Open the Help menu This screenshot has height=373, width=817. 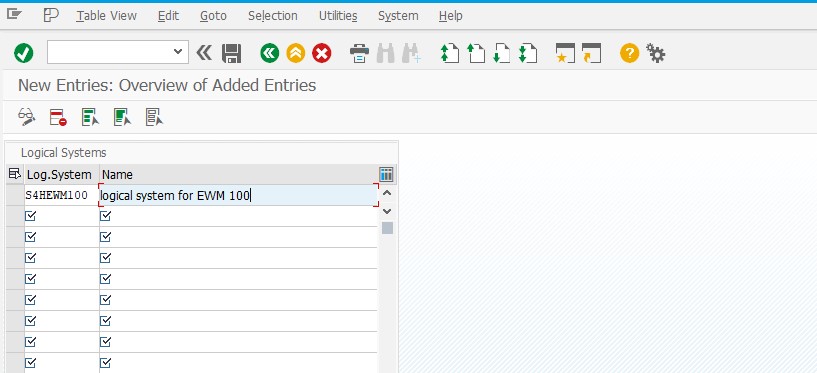[451, 16]
